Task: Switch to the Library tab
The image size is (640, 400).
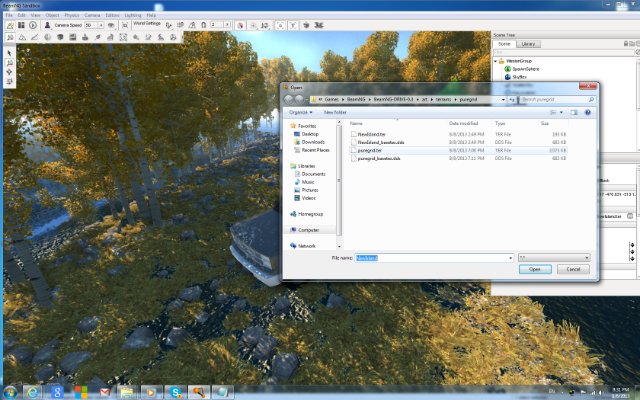Action: point(528,44)
